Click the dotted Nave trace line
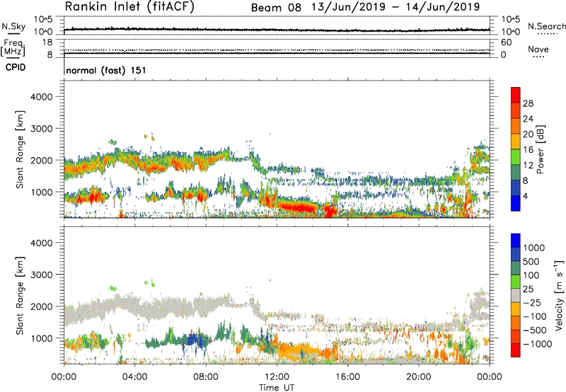566x392 pixels. coord(277,50)
